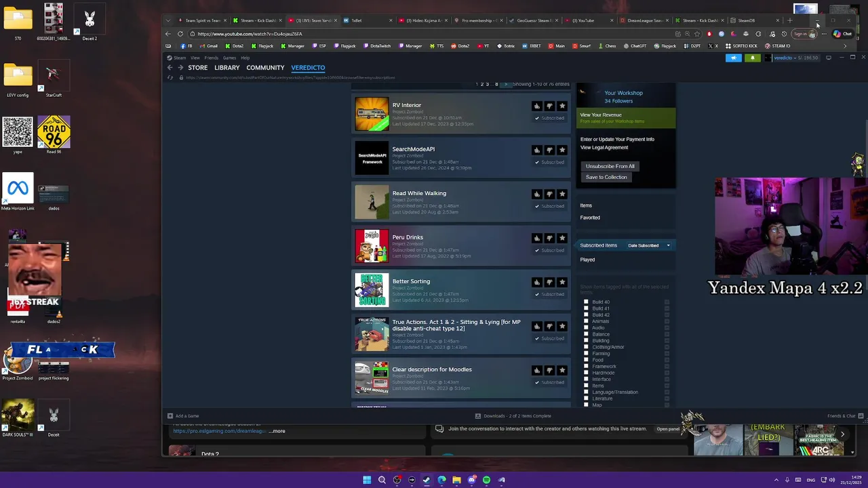Check the Build 41 tag filter
Screen dimensions: 868x488
[x=587, y=308]
